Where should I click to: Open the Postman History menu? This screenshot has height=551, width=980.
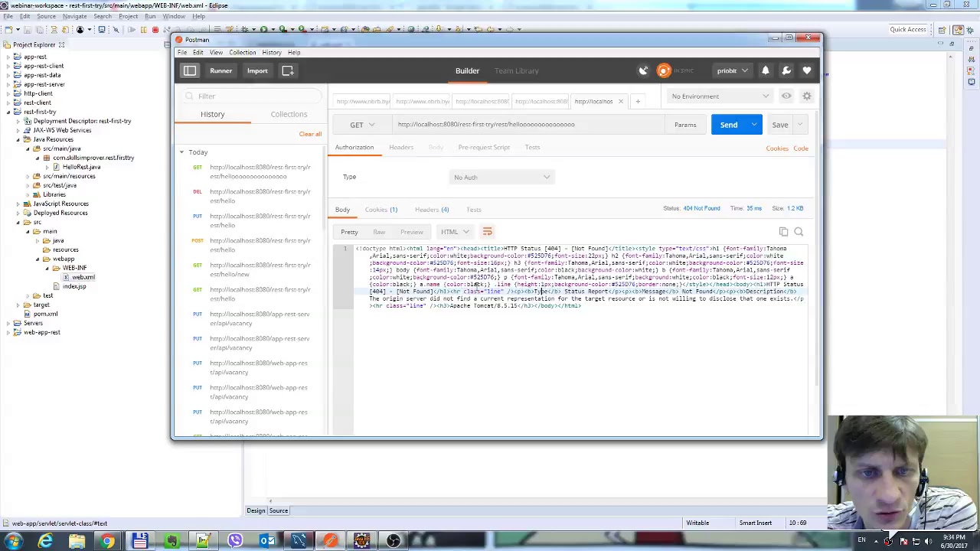click(x=272, y=52)
